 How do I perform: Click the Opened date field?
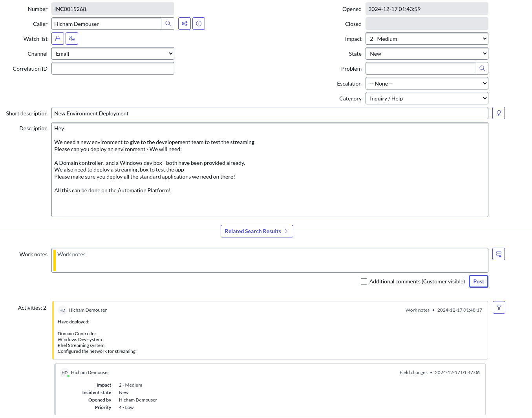pos(427,9)
